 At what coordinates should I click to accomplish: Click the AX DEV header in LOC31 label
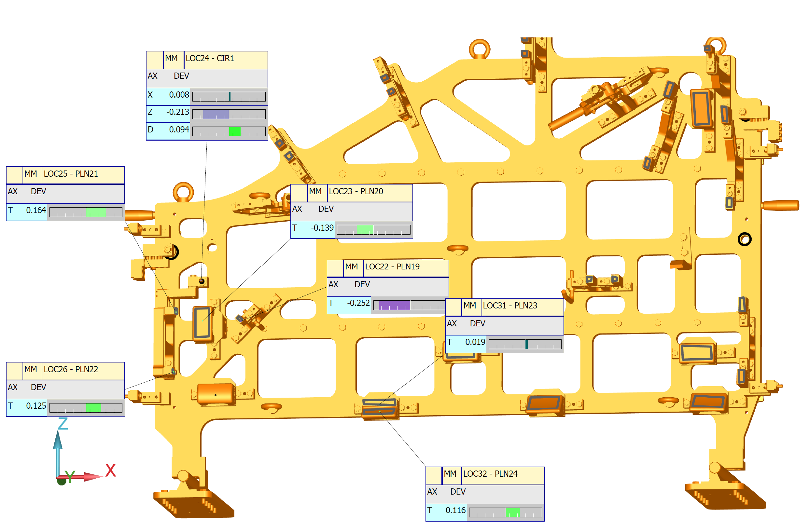pyautogui.click(x=504, y=326)
